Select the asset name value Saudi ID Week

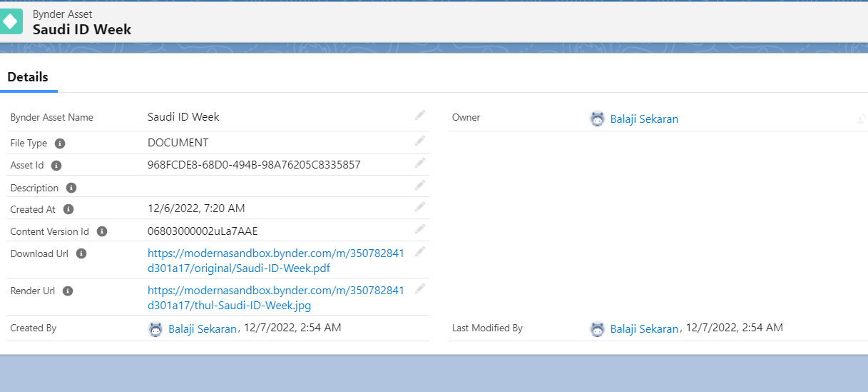tap(183, 116)
